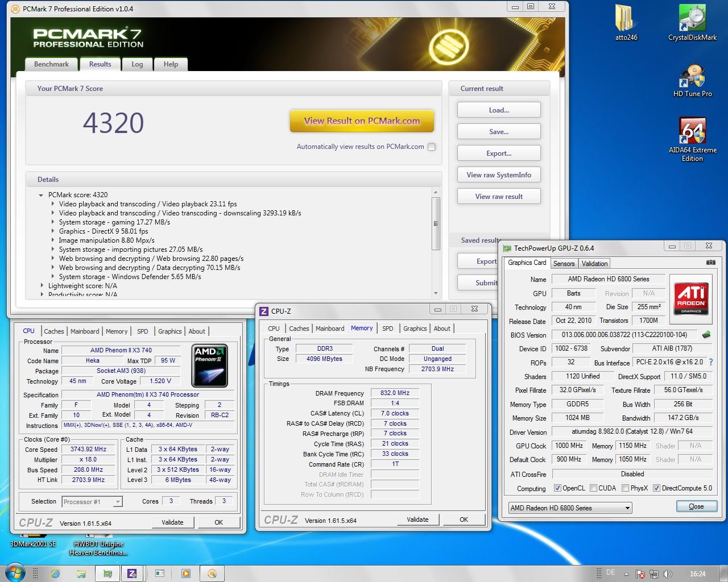Toggle the OpenCL checkbox in GPU-Z
This screenshot has height=582, width=728.
[558, 488]
